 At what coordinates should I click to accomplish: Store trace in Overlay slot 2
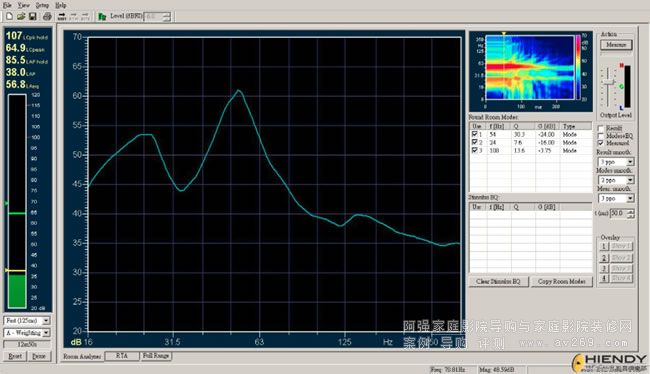(x=604, y=258)
